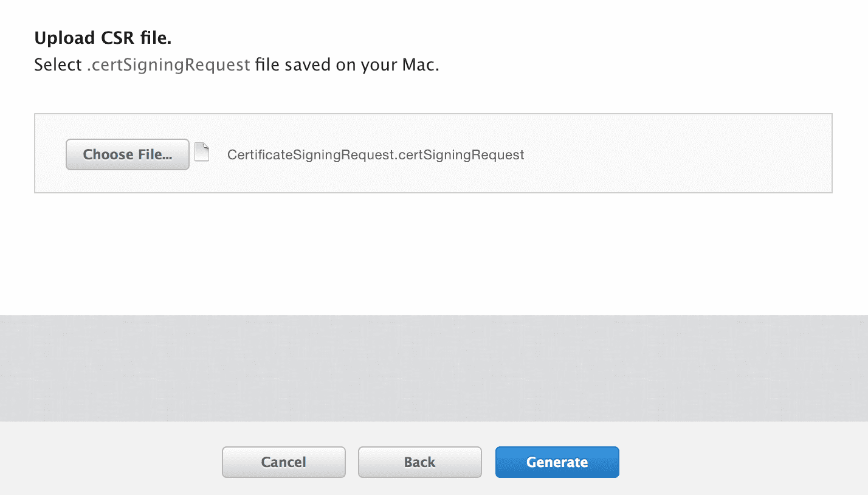Click the word "Select" in the instruction line

(58, 65)
